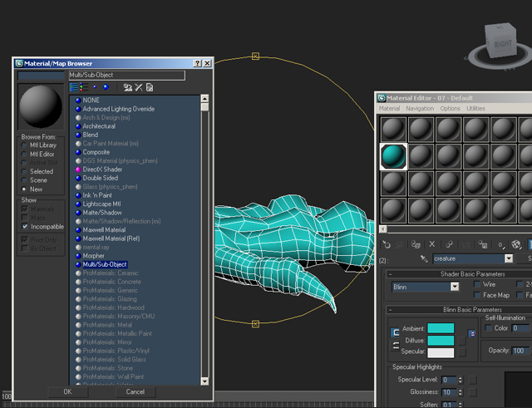Select Scene radio button in Browse From
This screenshot has height=408, width=532.
coord(24,180)
